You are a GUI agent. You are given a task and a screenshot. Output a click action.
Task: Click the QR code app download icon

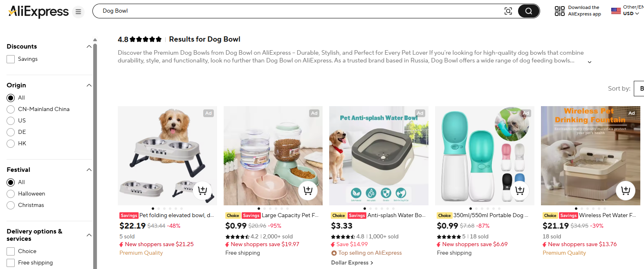tap(559, 10)
